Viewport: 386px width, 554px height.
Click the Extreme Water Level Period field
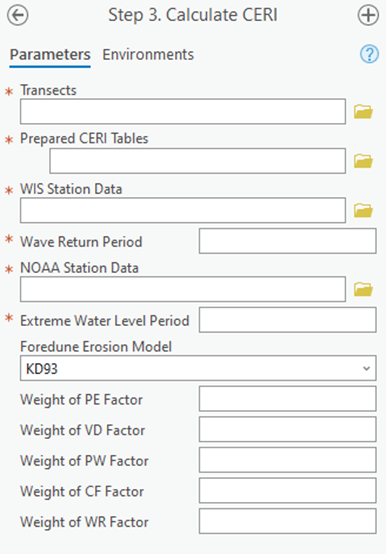pos(287,320)
